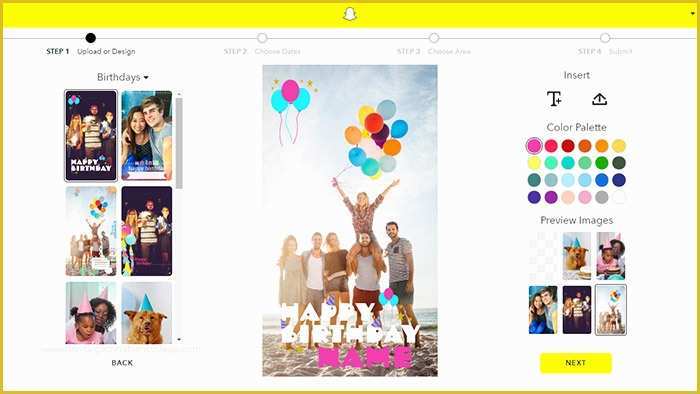Select the beach balloons template thumbnail

[91, 231]
